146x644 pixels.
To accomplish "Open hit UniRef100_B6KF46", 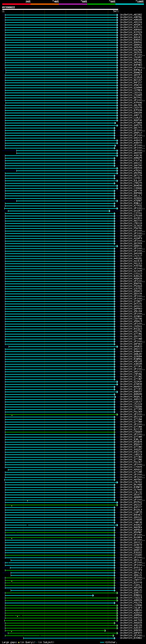I will click(131, 120).
